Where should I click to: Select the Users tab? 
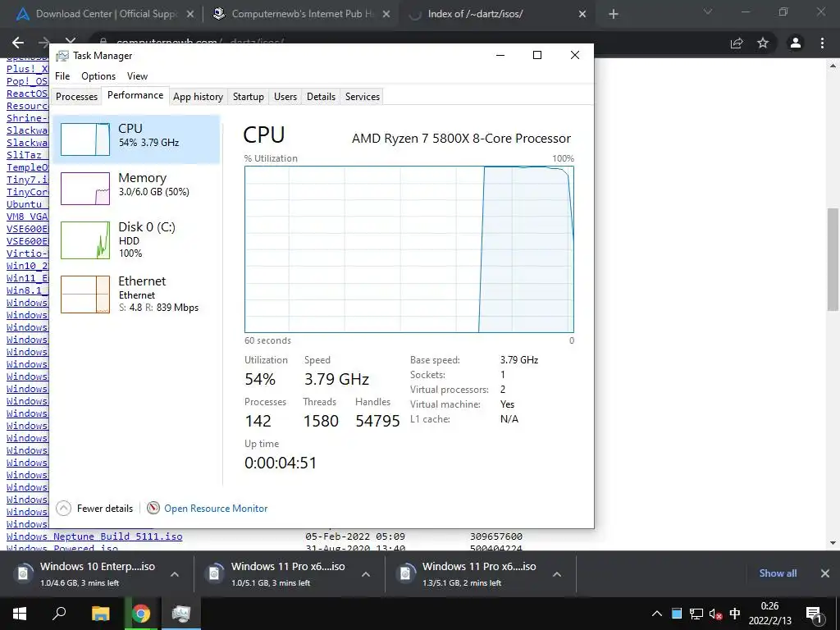pyautogui.click(x=285, y=97)
